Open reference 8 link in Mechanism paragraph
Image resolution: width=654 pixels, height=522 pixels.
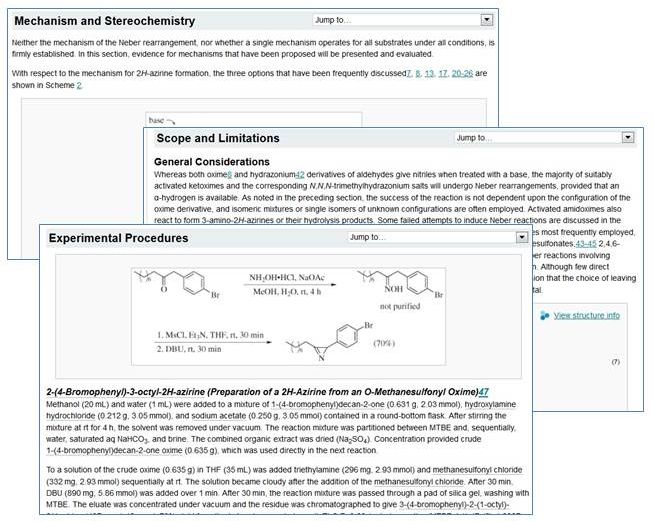[418, 73]
